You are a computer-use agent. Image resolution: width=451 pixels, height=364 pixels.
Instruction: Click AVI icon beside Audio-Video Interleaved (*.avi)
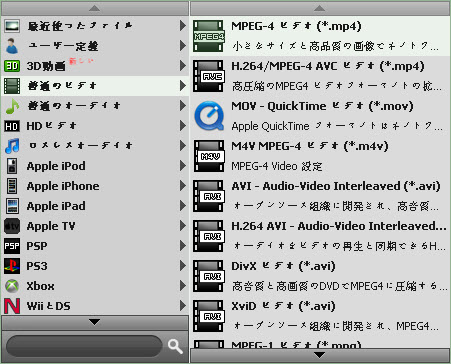[209, 196]
